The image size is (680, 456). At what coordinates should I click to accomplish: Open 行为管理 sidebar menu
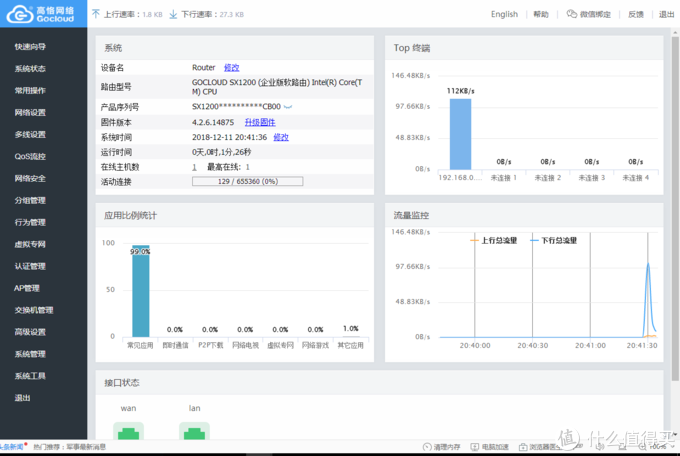30,223
